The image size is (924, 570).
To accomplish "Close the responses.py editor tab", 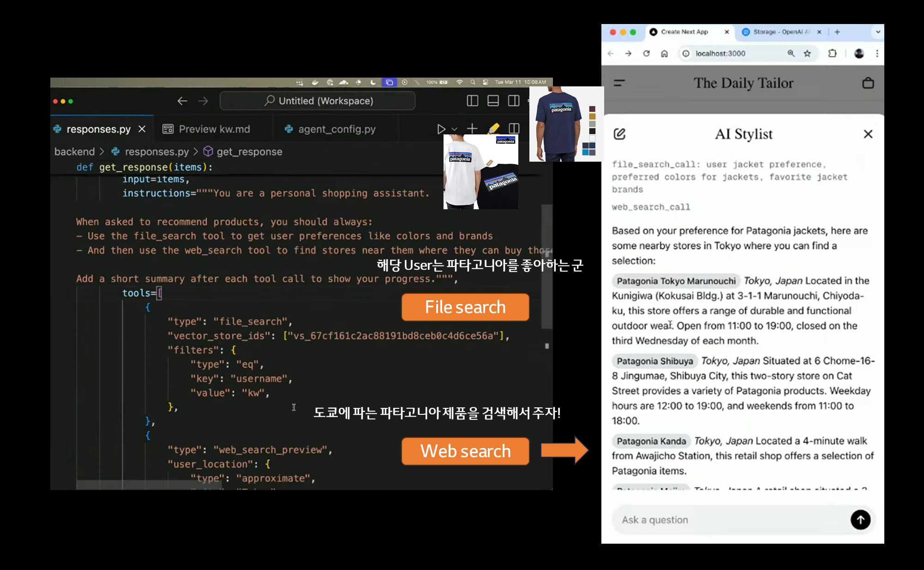I will tap(142, 129).
